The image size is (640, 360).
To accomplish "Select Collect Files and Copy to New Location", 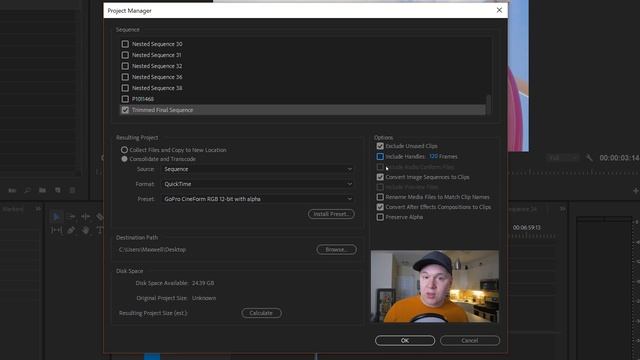I will click(x=124, y=150).
